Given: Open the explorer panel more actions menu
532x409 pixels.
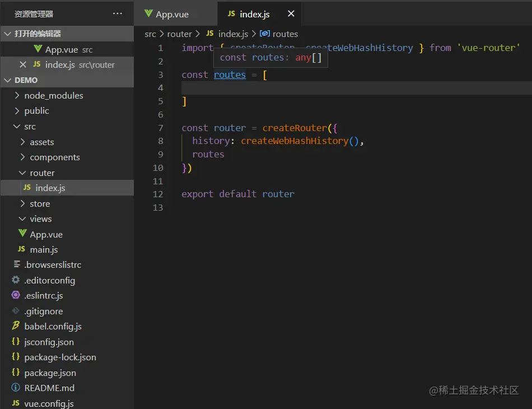Looking at the screenshot, I should (x=118, y=13).
